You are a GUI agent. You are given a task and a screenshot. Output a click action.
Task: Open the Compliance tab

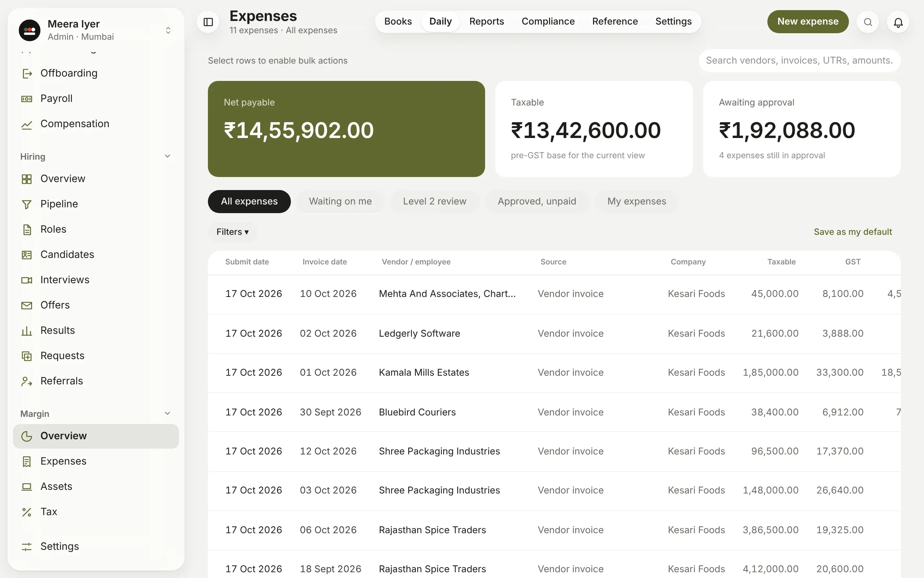[548, 21]
